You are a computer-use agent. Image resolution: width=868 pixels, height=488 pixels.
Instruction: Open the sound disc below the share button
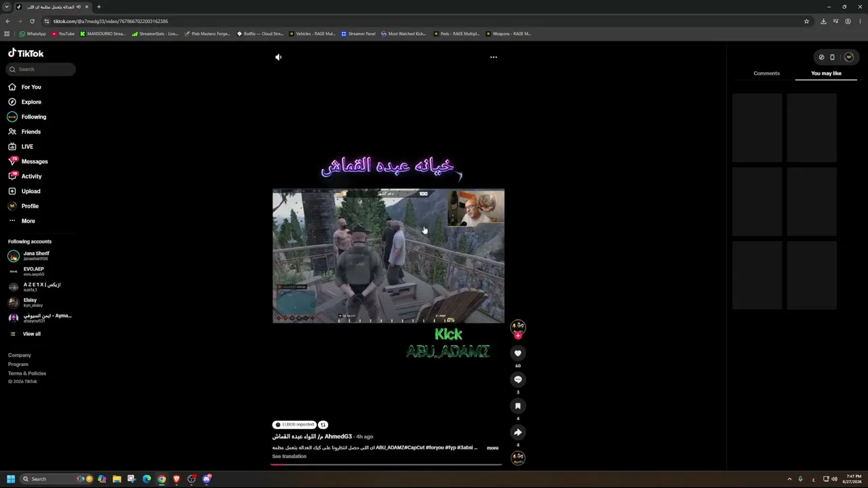coord(518,458)
